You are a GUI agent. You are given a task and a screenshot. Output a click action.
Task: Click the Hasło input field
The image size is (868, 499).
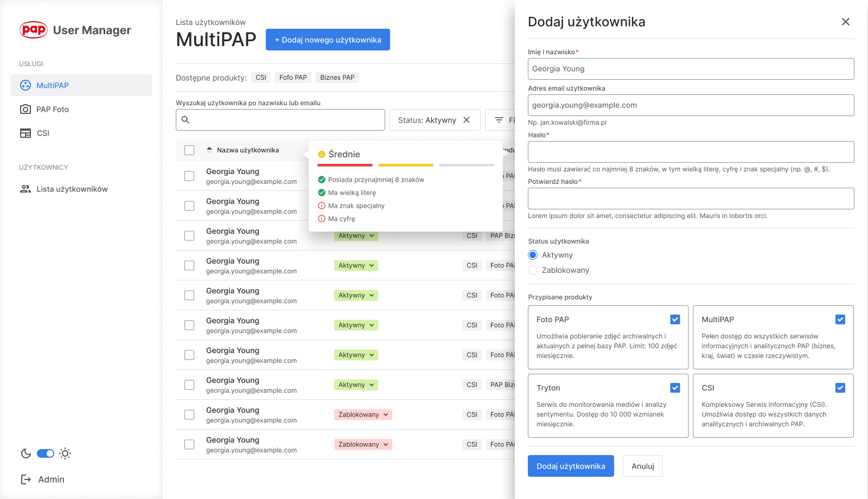coord(691,152)
